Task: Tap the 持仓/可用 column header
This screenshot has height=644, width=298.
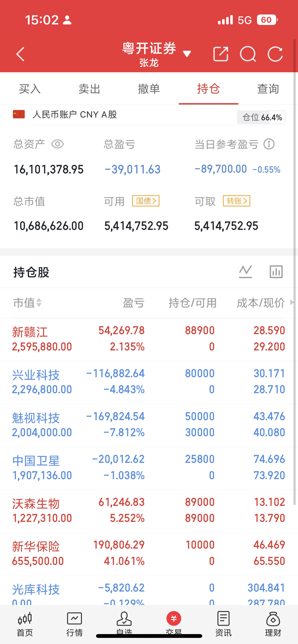Action: click(193, 303)
